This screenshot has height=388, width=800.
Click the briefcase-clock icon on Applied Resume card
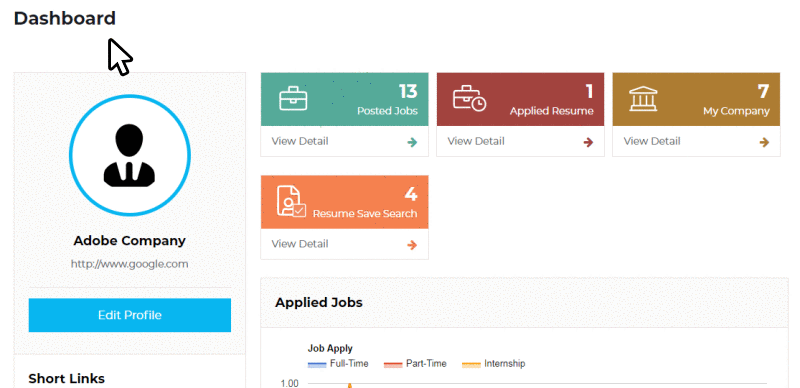pos(469,99)
